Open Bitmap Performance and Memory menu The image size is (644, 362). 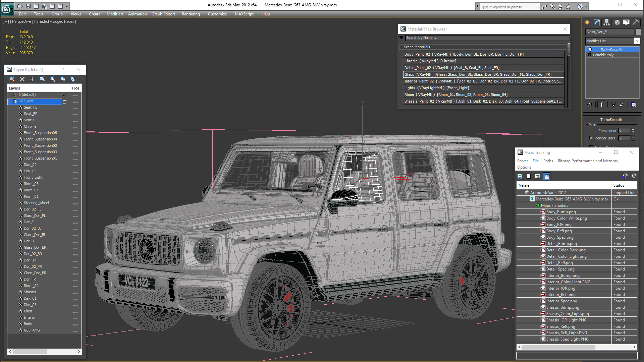click(x=588, y=161)
